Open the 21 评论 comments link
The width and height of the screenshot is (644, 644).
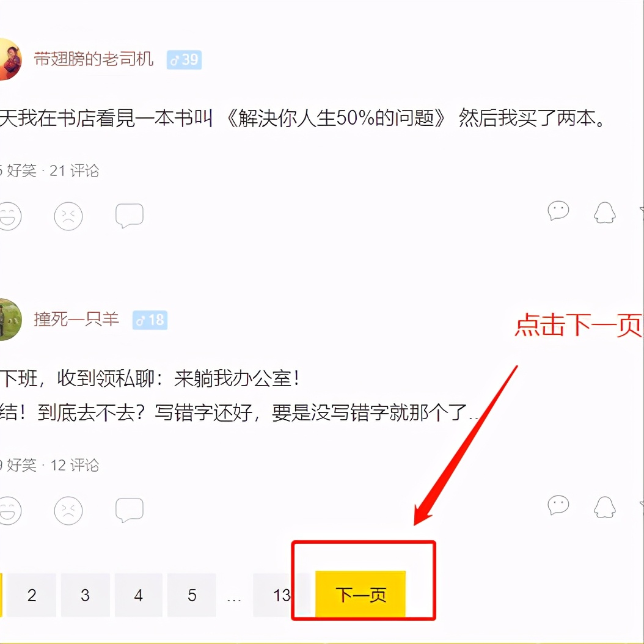(74, 170)
